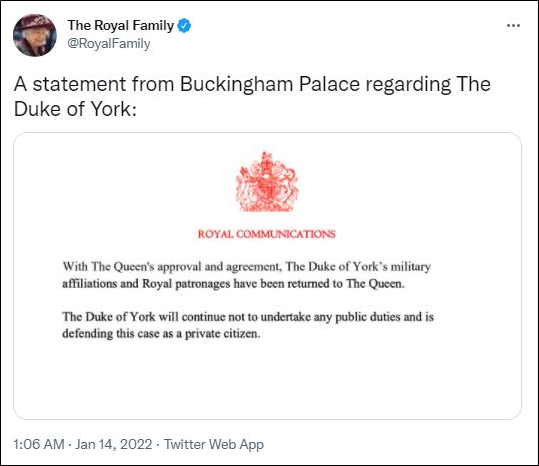Click the Jan 14, 2022 date
The width and height of the screenshot is (539, 466).
click(114, 444)
